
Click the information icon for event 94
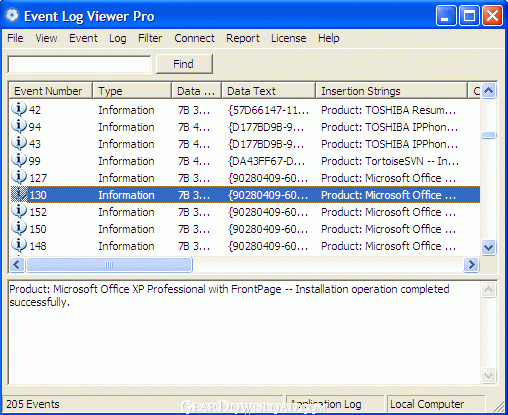pyautogui.click(x=19, y=126)
